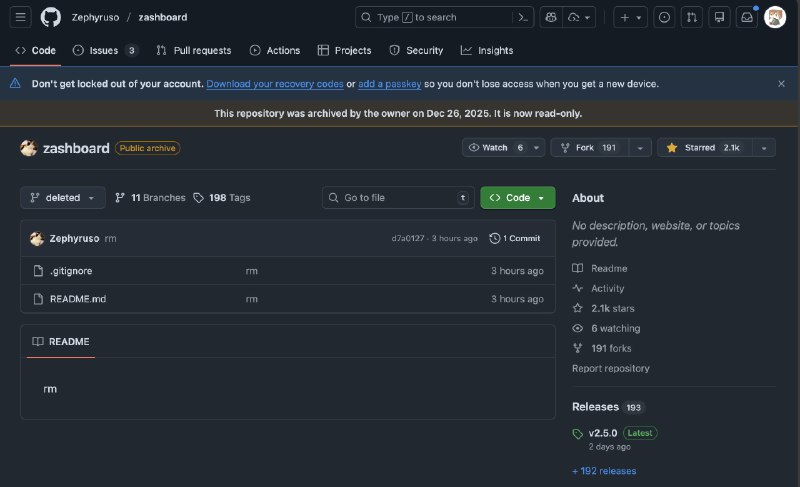Click the book icon beside Readme
800x487 pixels.
click(x=578, y=268)
